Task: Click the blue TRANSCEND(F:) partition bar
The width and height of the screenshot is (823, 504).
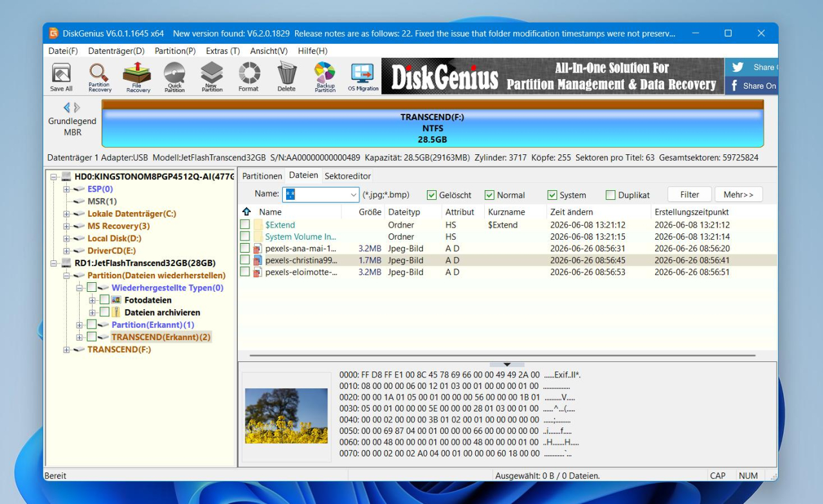Action: point(432,128)
